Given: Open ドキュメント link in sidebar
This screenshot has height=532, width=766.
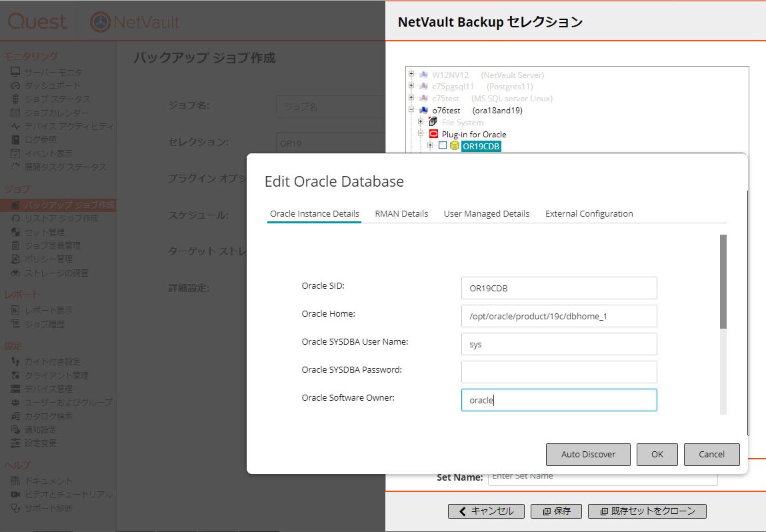Looking at the screenshot, I should (x=49, y=481).
